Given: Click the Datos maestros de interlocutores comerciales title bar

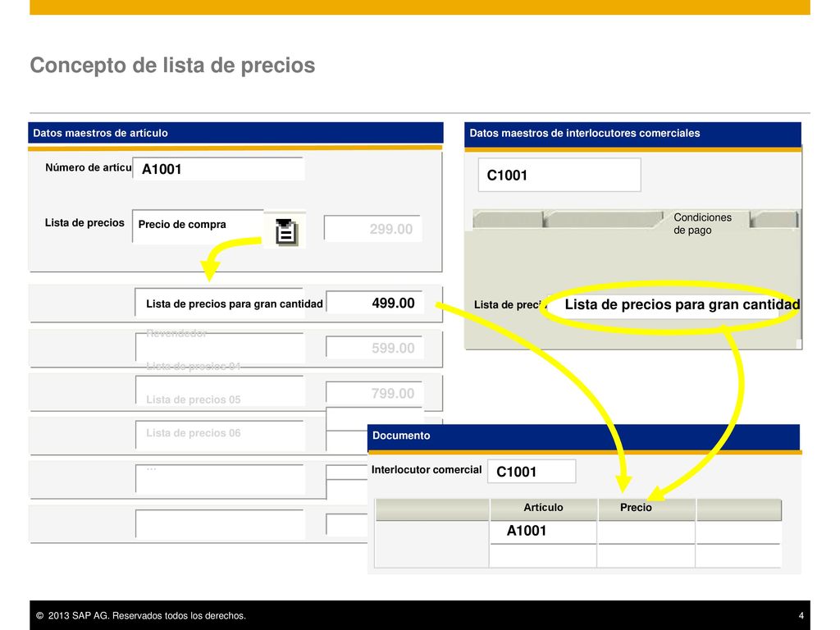Looking at the screenshot, I should click(x=632, y=133).
